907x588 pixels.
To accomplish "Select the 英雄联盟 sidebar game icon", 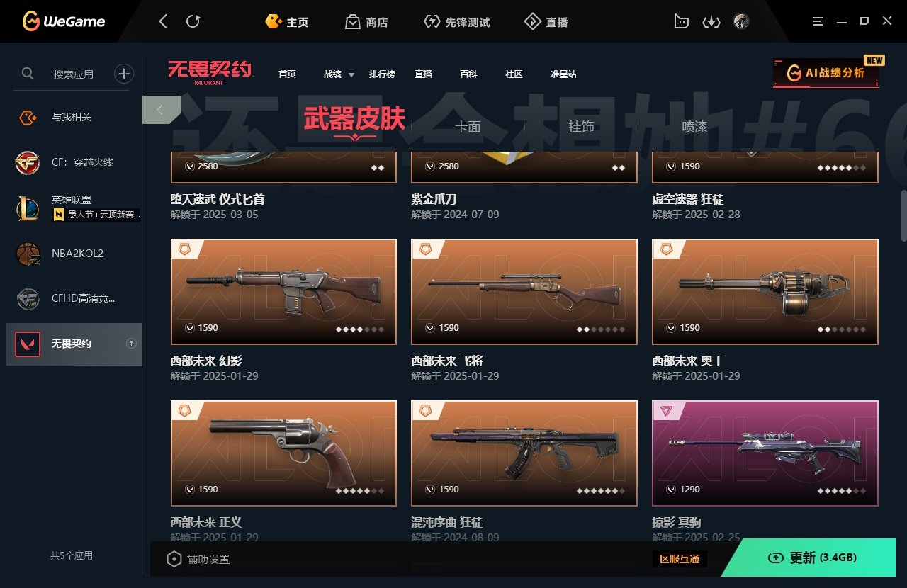I will click(28, 208).
